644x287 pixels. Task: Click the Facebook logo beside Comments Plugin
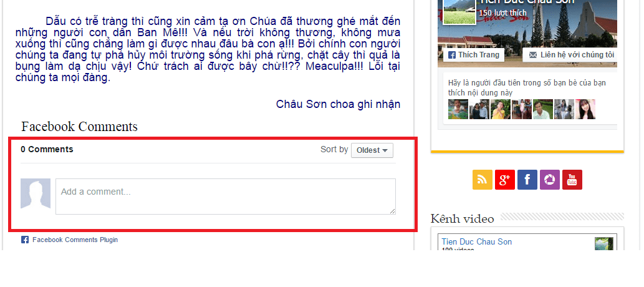pos(25,240)
